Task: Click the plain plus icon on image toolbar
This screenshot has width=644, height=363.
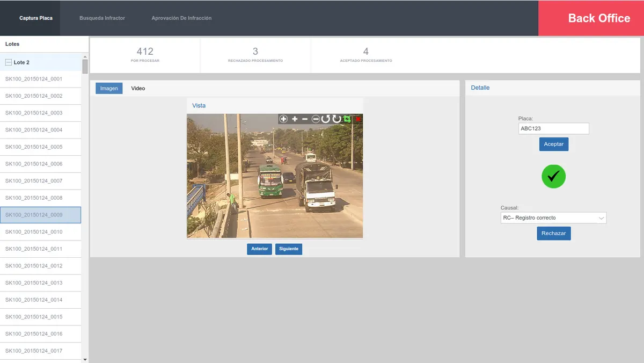Action: click(295, 119)
